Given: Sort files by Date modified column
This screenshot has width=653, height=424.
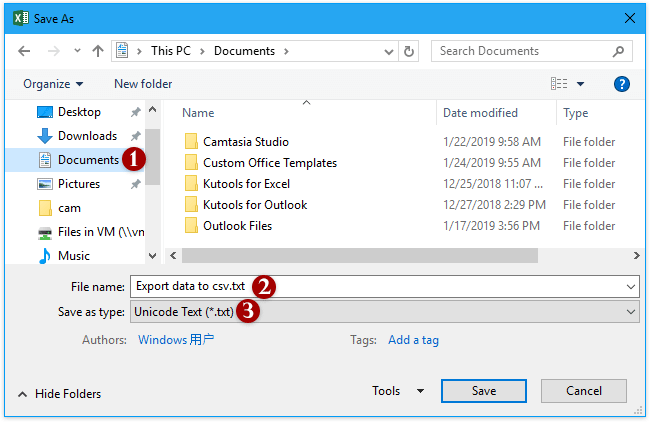Looking at the screenshot, I should click(480, 113).
